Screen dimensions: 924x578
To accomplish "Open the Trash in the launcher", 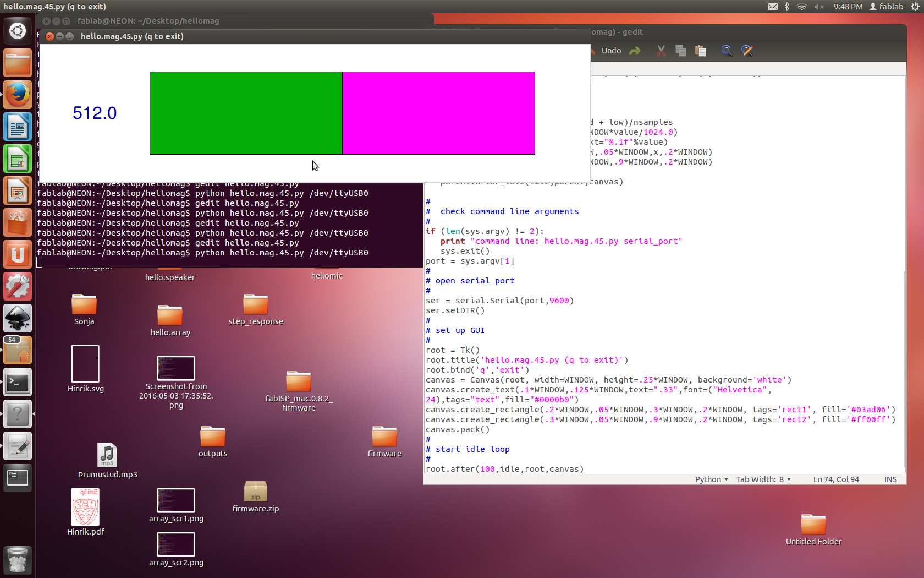I will (18, 560).
